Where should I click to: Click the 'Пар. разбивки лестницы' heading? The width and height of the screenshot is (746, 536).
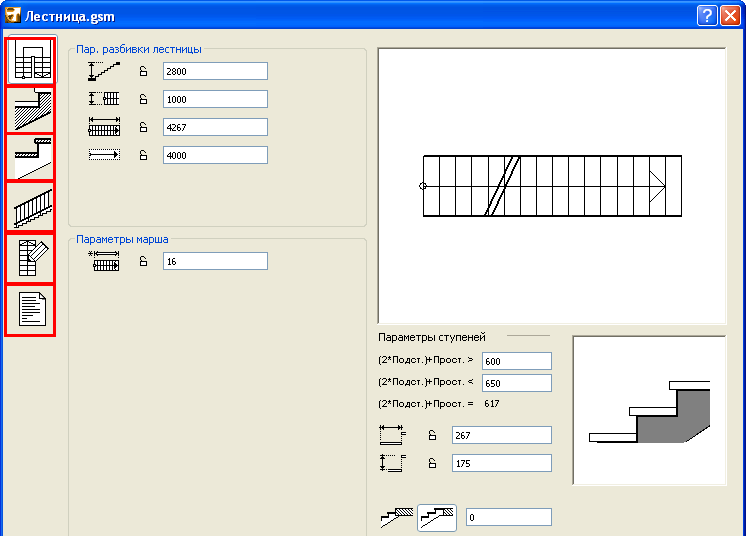(x=139, y=49)
